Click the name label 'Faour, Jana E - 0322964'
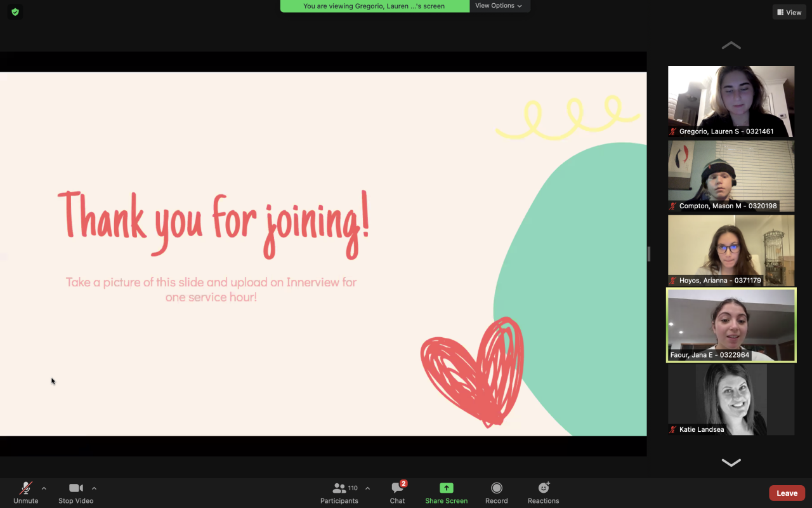The width and height of the screenshot is (812, 508). (710, 355)
